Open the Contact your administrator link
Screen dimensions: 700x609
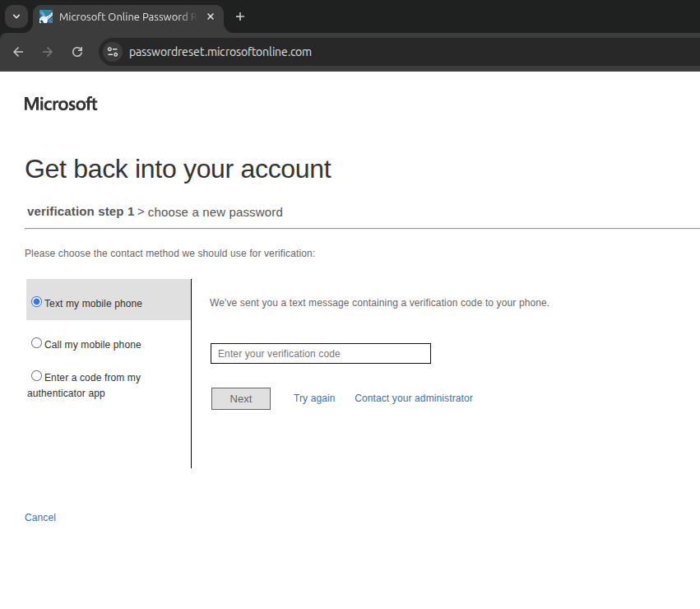pos(413,398)
